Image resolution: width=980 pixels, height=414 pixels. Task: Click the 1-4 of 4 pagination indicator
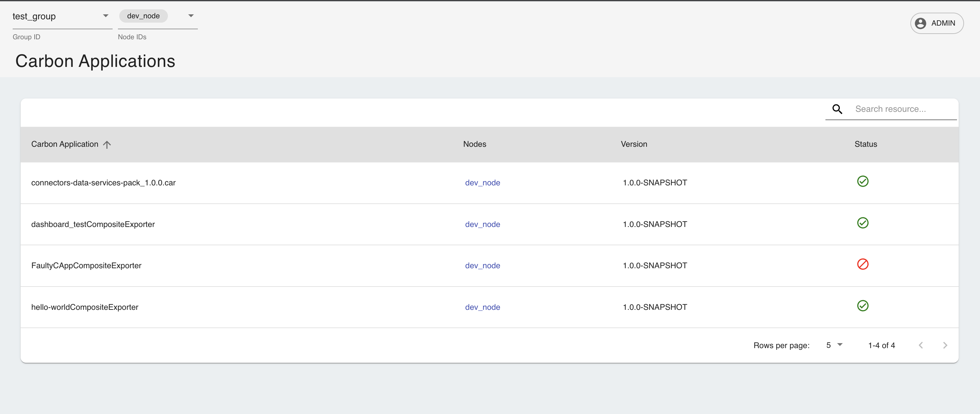click(x=882, y=345)
